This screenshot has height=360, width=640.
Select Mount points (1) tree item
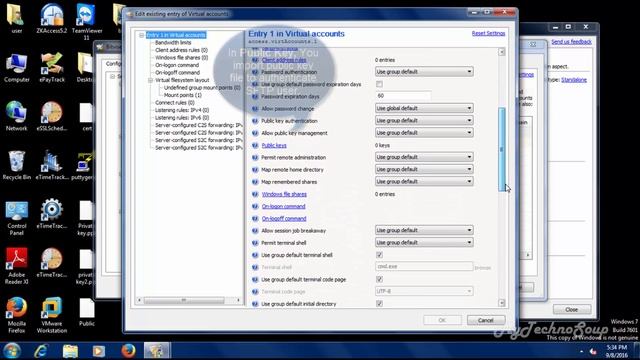pos(183,95)
